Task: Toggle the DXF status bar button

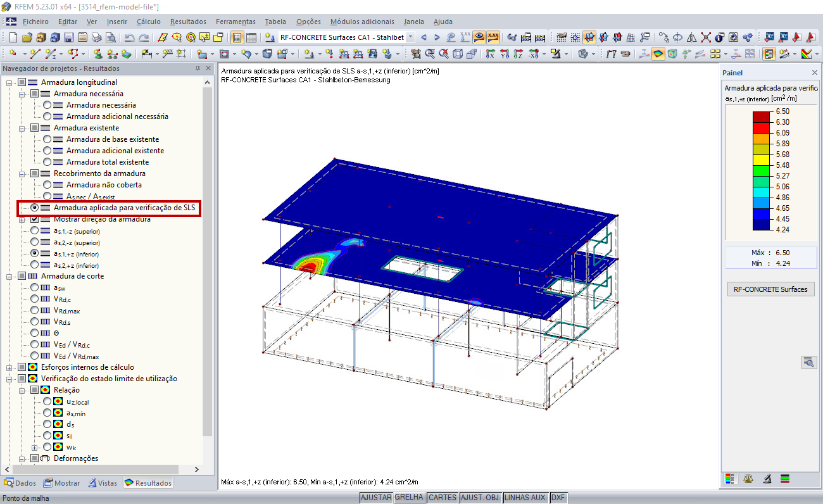Action: point(558,498)
